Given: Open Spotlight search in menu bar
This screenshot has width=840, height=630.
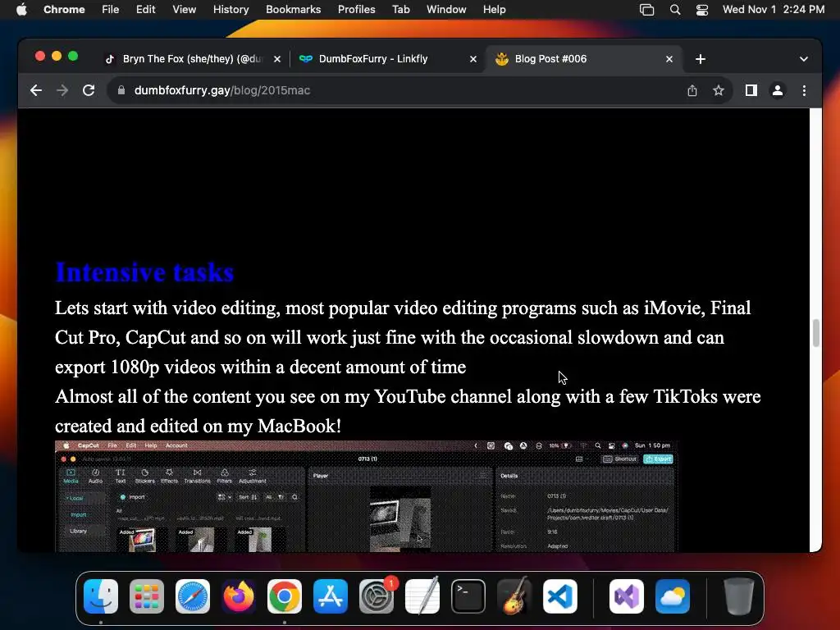Looking at the screenshot, I should (x=675, y=10).
